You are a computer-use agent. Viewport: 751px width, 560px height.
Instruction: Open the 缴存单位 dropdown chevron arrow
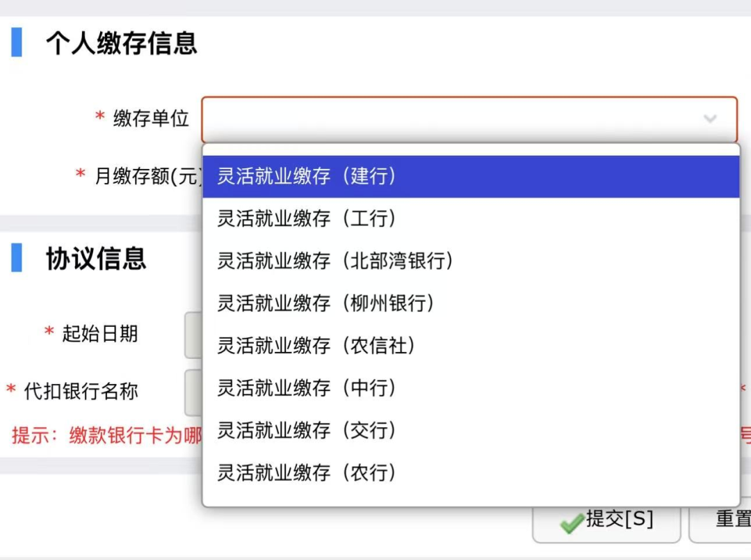[x=709, y=118]
